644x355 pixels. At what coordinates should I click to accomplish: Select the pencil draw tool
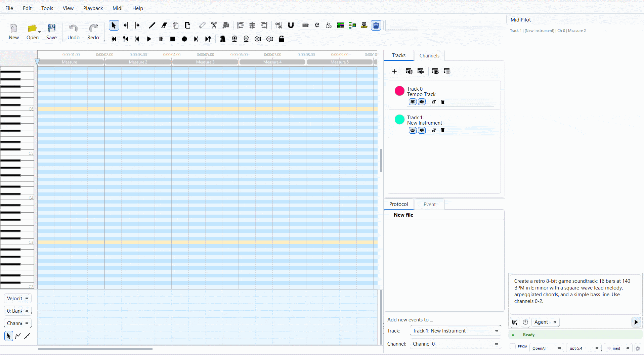click(152, 25)
